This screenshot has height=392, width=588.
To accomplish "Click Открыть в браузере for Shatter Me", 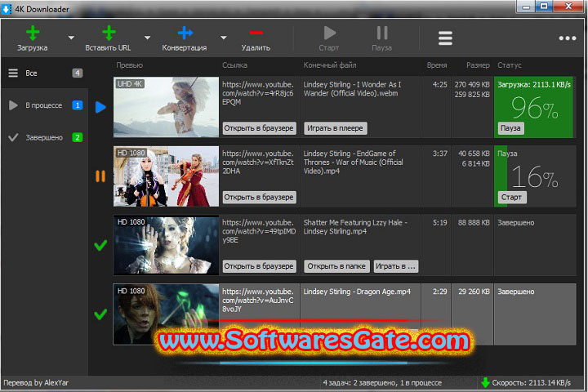I will click(x=259, y=266).
